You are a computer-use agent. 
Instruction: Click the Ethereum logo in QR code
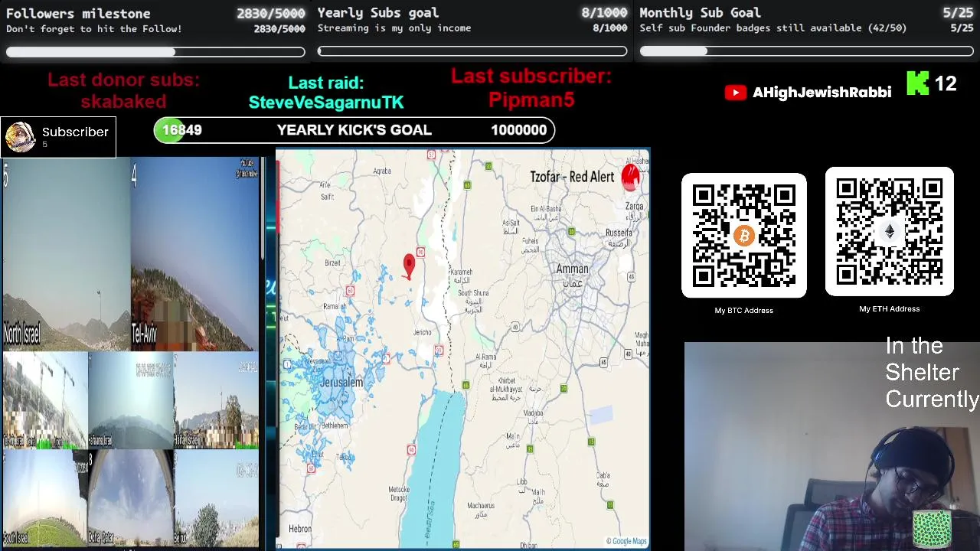coord(889,232)
